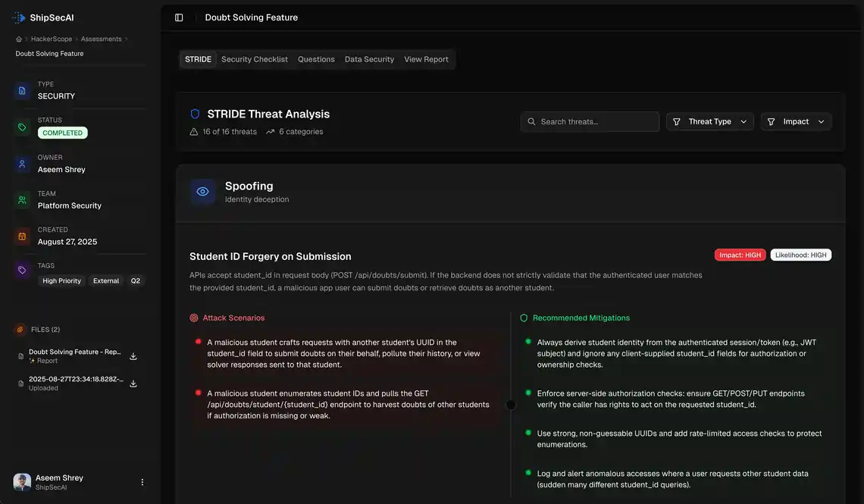
Task: Click the Created calendar icon
Action: click(22, 236)
